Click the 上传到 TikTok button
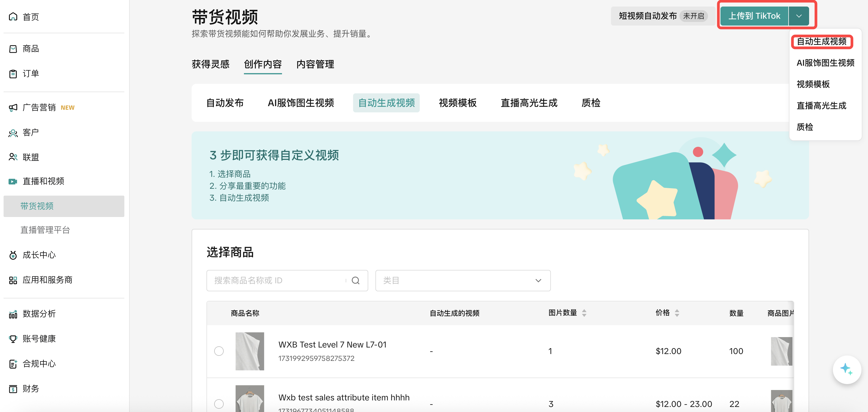 (754, 16)
